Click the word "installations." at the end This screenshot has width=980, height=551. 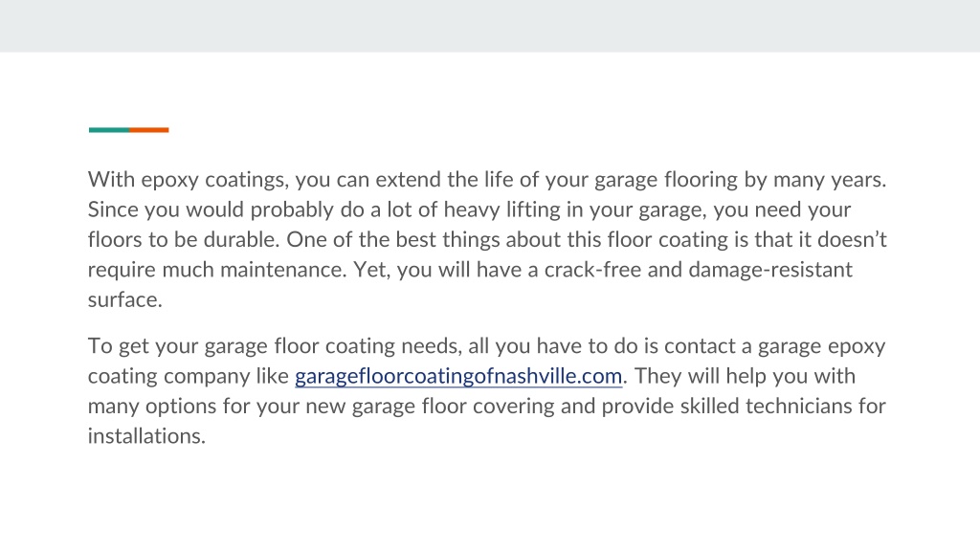point(146,436)
